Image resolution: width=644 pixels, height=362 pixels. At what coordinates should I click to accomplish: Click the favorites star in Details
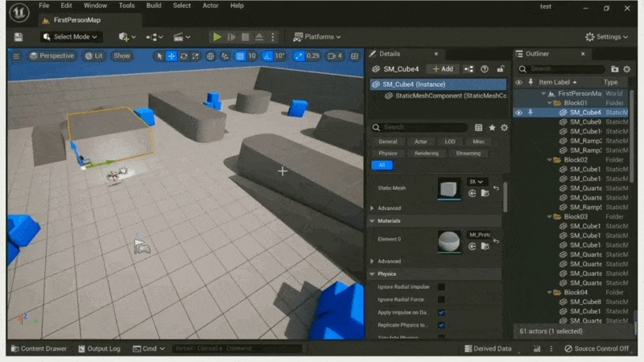tap(492, 127)
